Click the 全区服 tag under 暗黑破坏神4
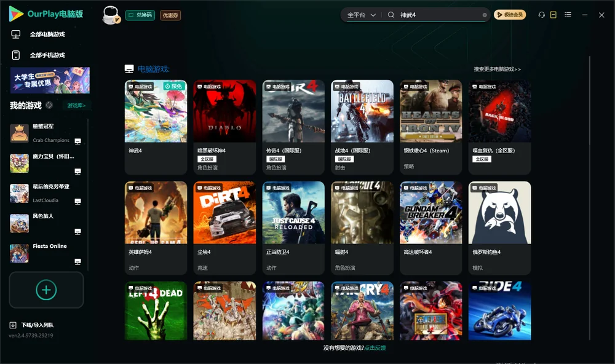The image size is (615, 364). (x=207, y=159)
